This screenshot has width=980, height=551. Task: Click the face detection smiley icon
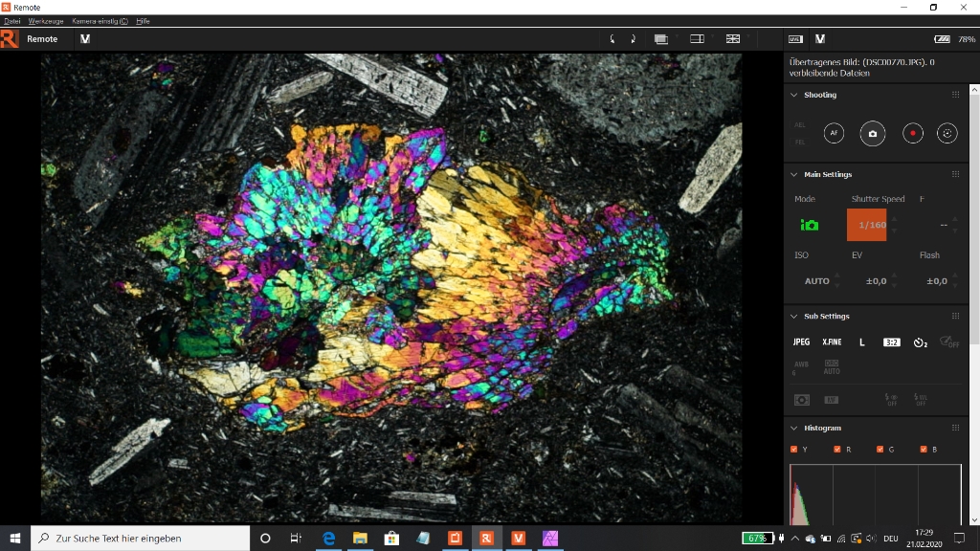[947, 134]
